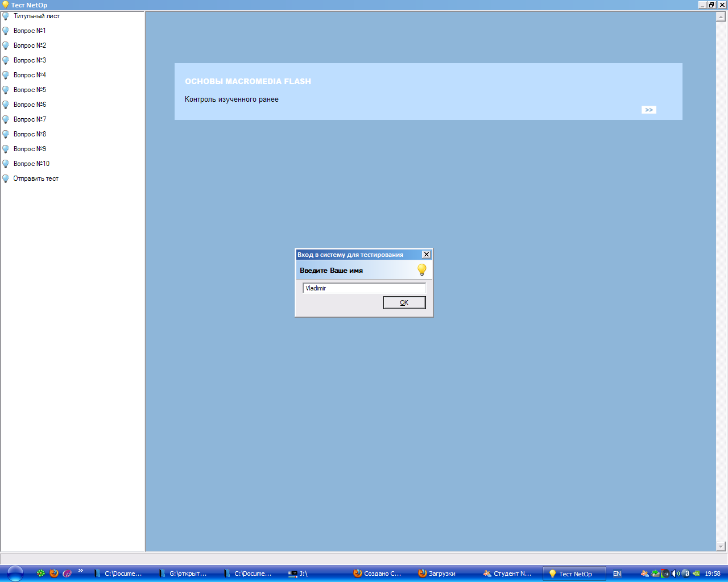Click the scrollbar down arrow
This screenshot has width=728, height=582.
[x=721, y=547]
